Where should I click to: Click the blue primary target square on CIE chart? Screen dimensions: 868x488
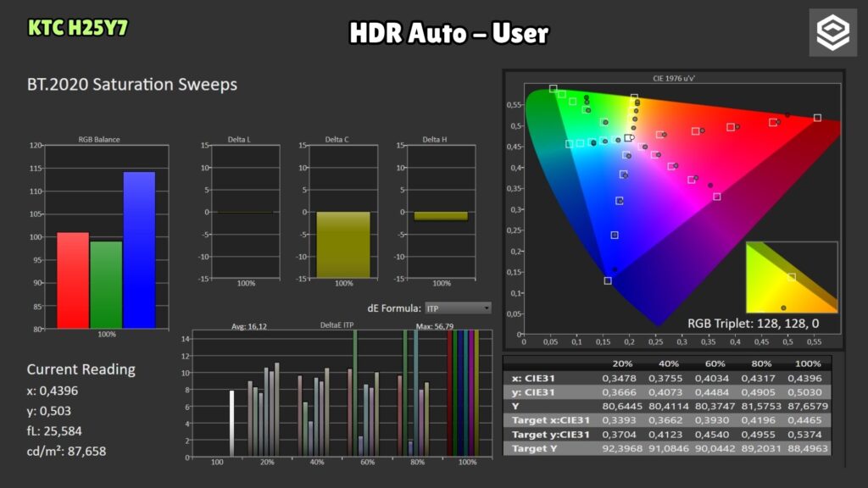click(608, 281)
